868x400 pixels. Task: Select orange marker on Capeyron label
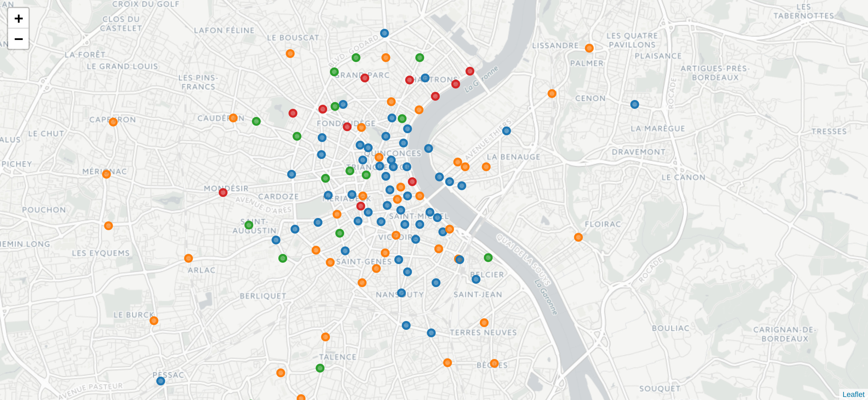pyautogui.click(x=113, y=122)
